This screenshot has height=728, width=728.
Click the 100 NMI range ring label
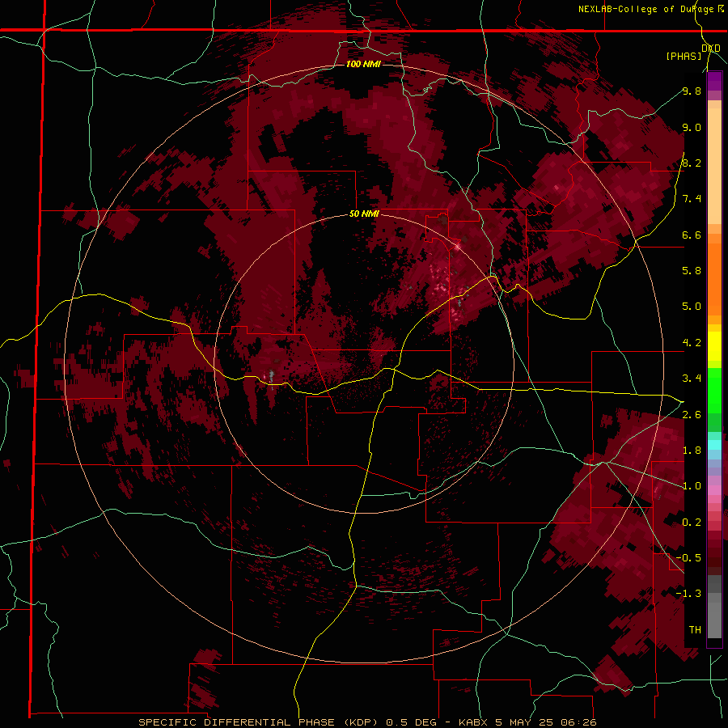click(x=363, y=64)
